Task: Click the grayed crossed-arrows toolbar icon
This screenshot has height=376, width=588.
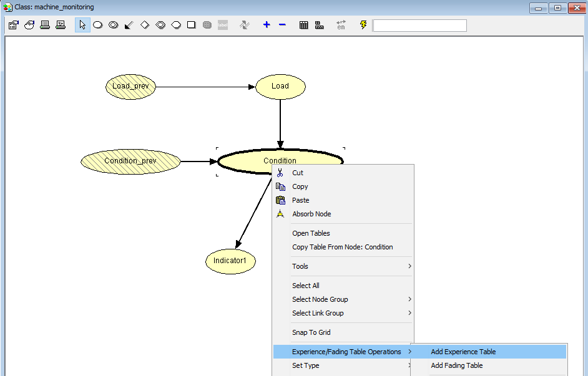Action: (x=245, y=25)
